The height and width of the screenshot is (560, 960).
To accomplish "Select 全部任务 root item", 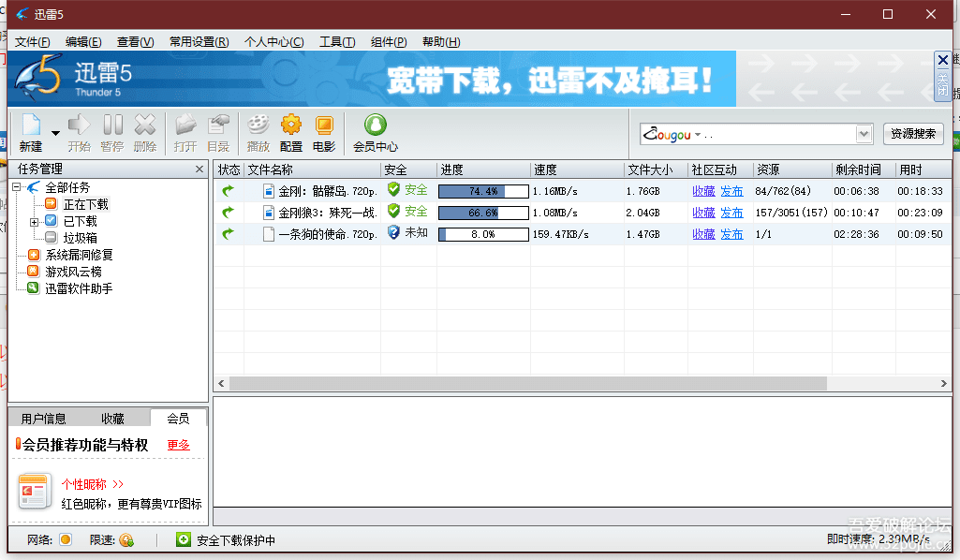I will click(67, 187).
